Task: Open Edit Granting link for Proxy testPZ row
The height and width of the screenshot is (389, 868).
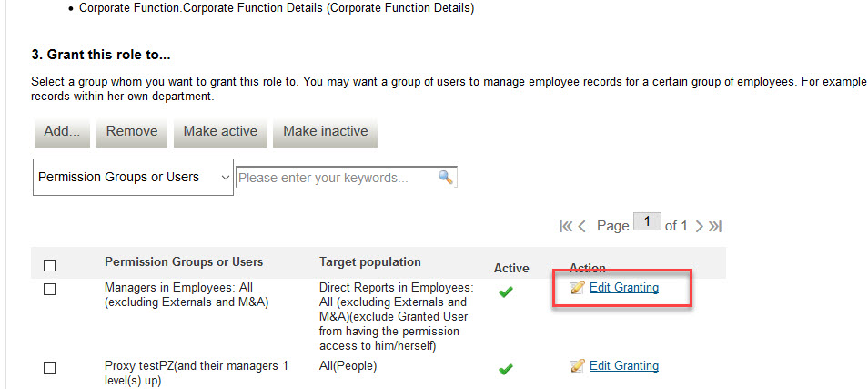Action: (624, 365)
